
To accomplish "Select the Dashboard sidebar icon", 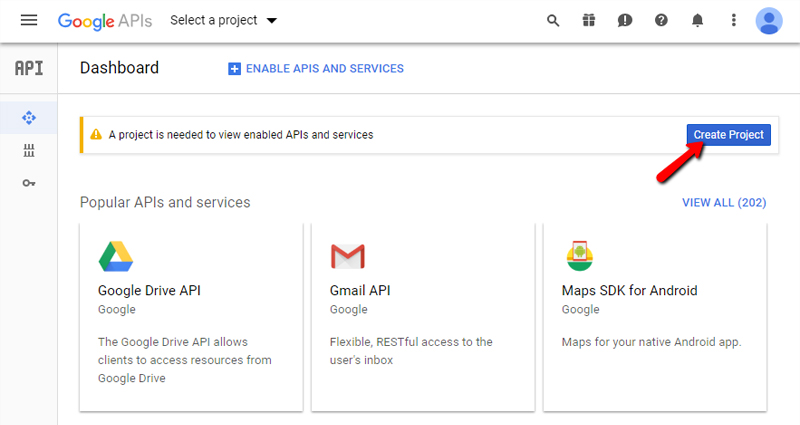I will pyautogui.click(x=29, y=118).
